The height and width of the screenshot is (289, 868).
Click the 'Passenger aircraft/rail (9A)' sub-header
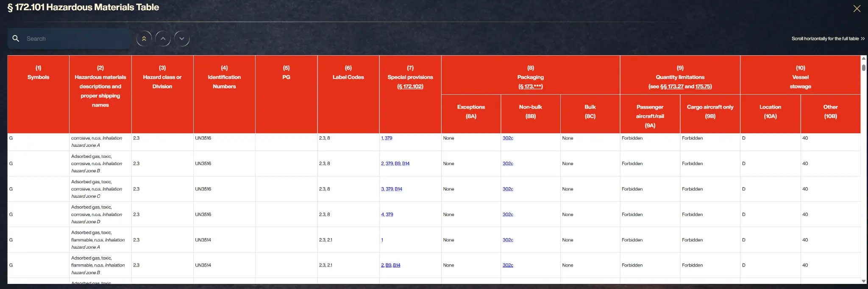pos(650,114)
